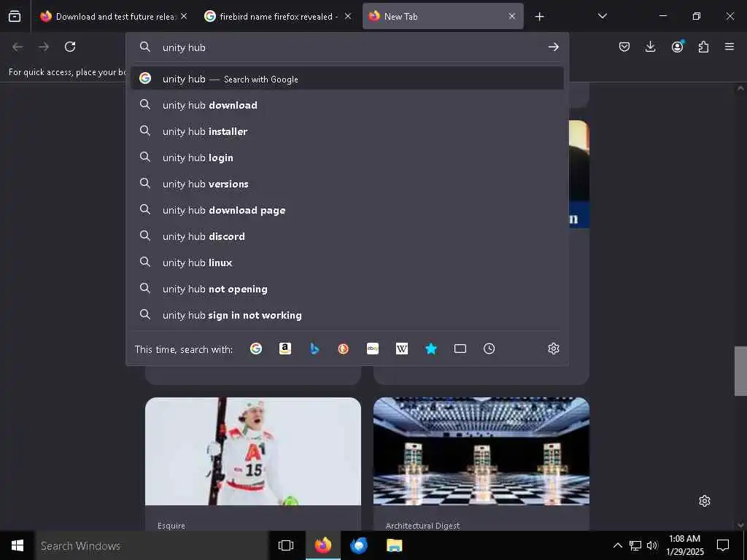Click the reload page button

coord(70,47)
